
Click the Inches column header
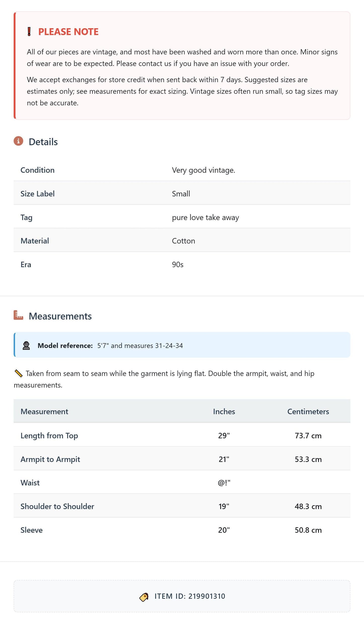point(224,412)
